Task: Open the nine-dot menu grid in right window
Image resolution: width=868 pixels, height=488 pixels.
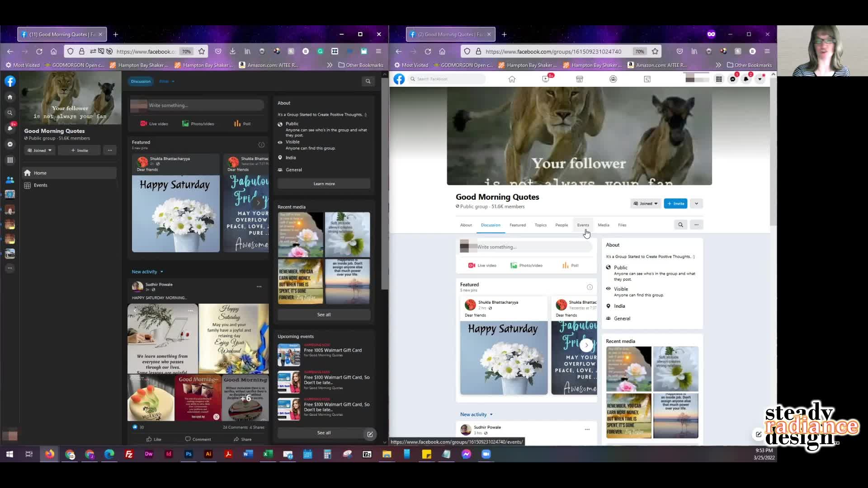Action: [x=719, y=79]
